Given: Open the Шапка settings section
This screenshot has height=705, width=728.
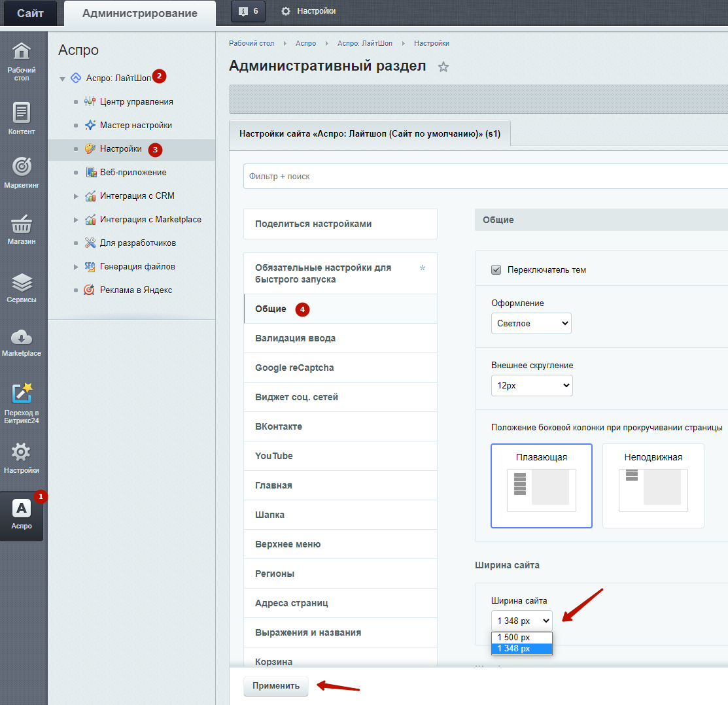Looking at the screenshot, I should point(340,515).
